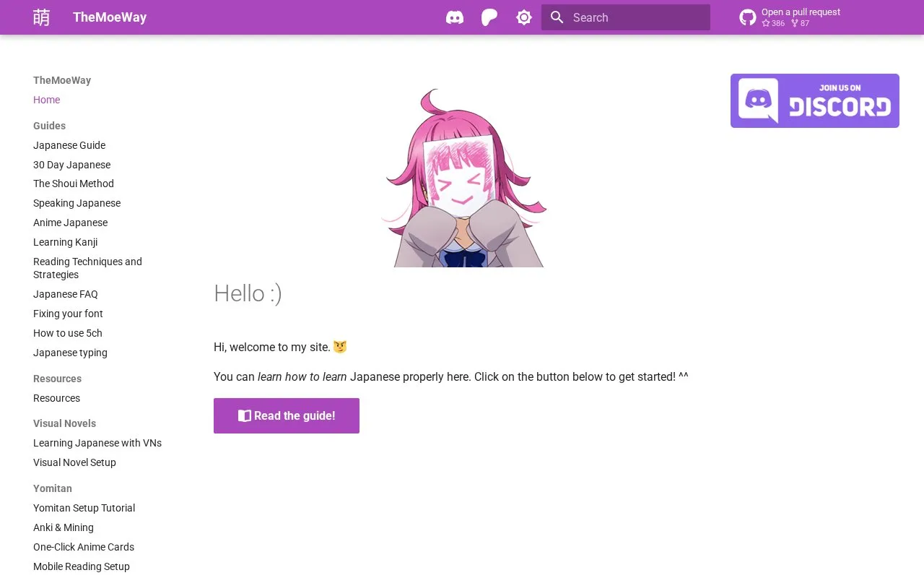The height and width of the screenshot is (578, 924).
Task: Click the smirking emoji after welcome text
Action: pos(340,347)
